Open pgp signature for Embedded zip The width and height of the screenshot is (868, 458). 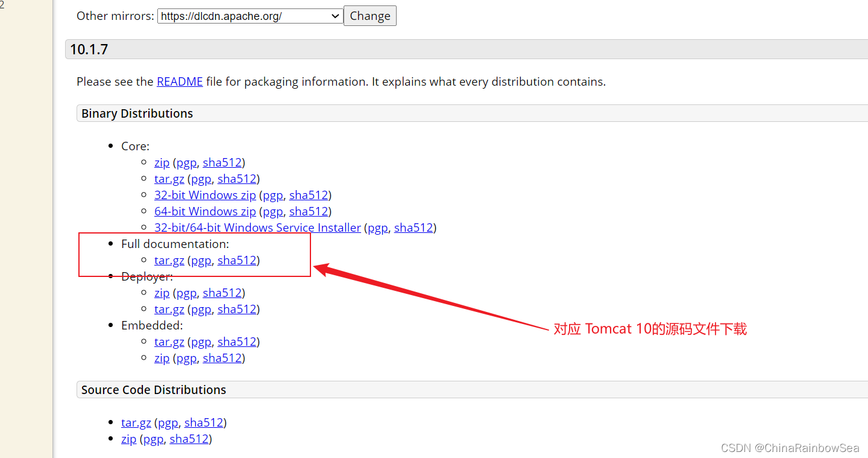(186, 358)
